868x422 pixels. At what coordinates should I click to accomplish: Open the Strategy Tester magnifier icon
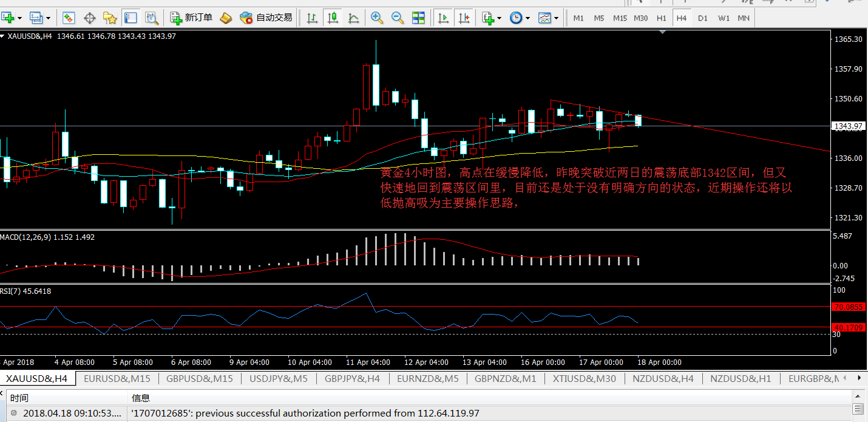pos(151,18)
